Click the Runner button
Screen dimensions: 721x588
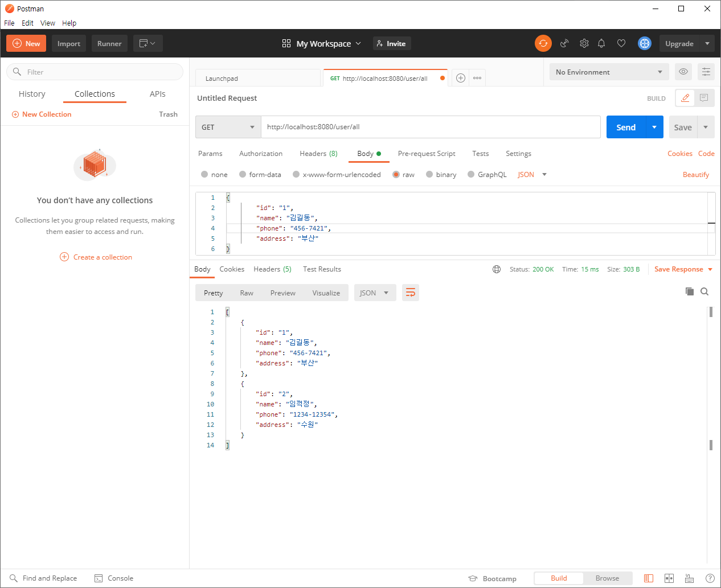pos(109,43)
